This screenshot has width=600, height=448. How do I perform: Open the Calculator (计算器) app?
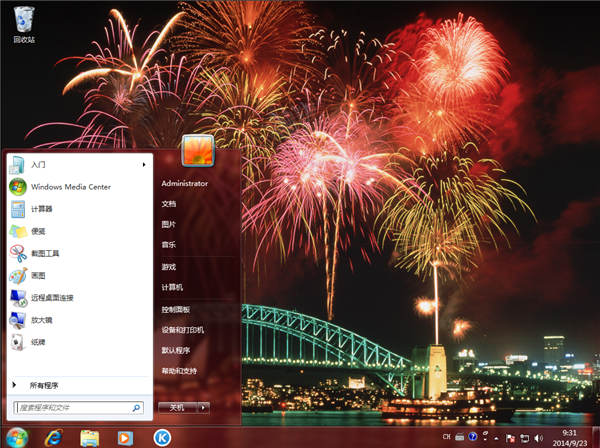[x=41, y=209]
